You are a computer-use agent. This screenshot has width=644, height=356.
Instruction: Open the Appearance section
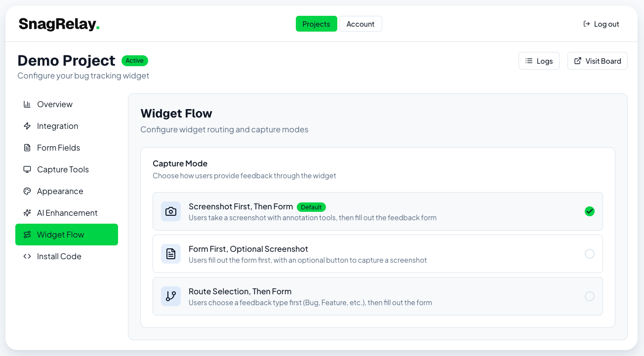(x=67, y=191)
